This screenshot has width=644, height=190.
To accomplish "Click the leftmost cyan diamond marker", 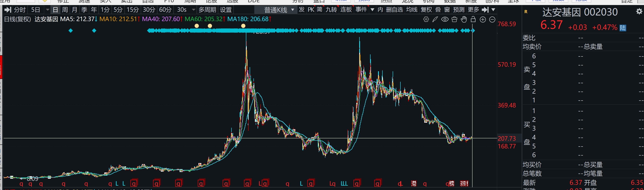I will click(x=70, y=31).
